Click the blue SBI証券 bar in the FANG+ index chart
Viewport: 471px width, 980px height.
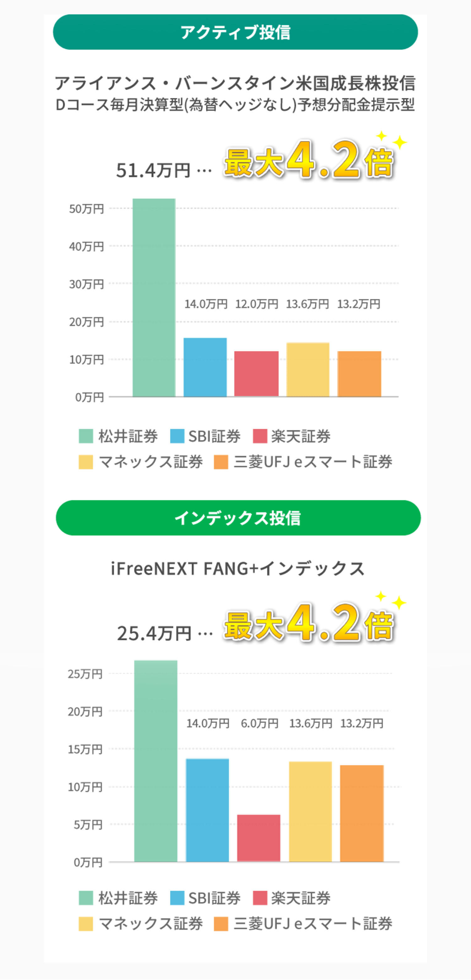point(207,810)
